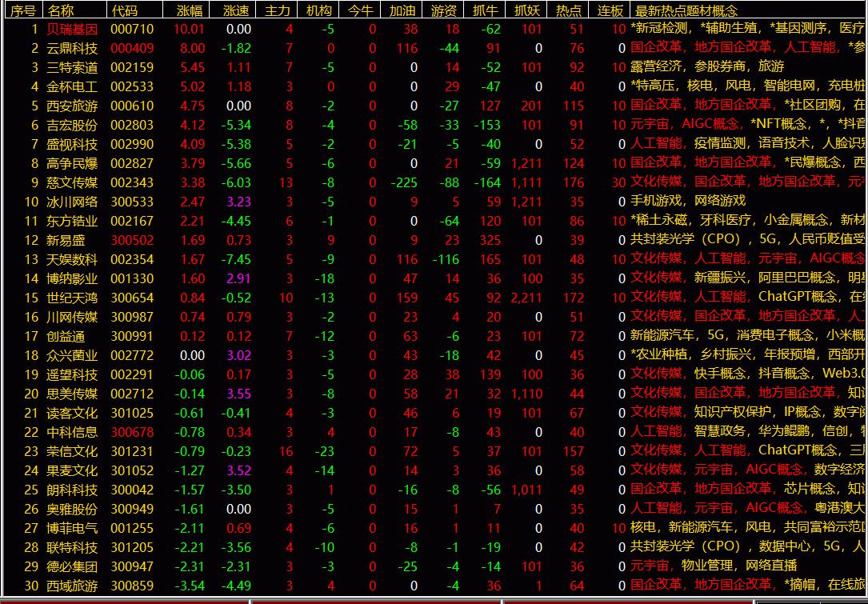Click the 最新热点题材概念 column header
The image size is (868, 604).
[686, 10]
